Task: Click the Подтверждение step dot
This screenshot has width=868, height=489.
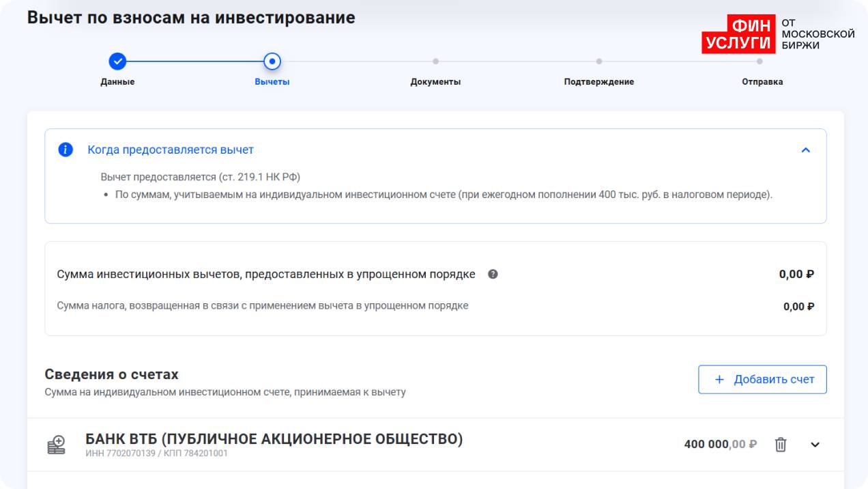Action: point(598,61)
